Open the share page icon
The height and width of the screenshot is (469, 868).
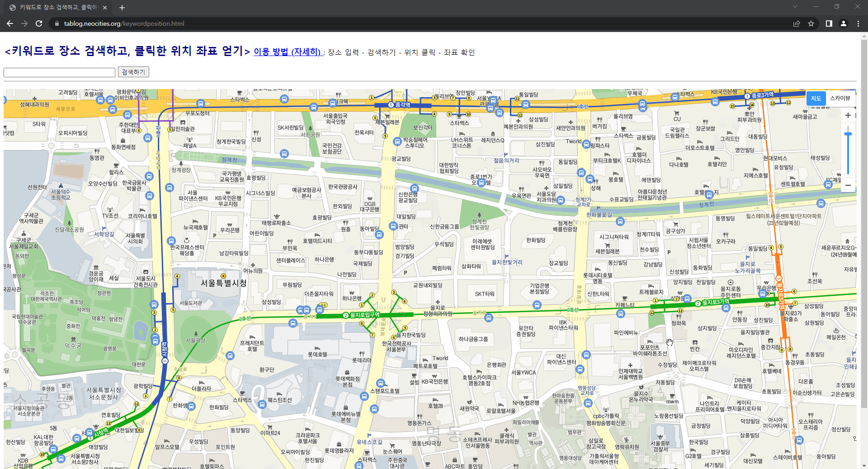[x=797, y=23]
